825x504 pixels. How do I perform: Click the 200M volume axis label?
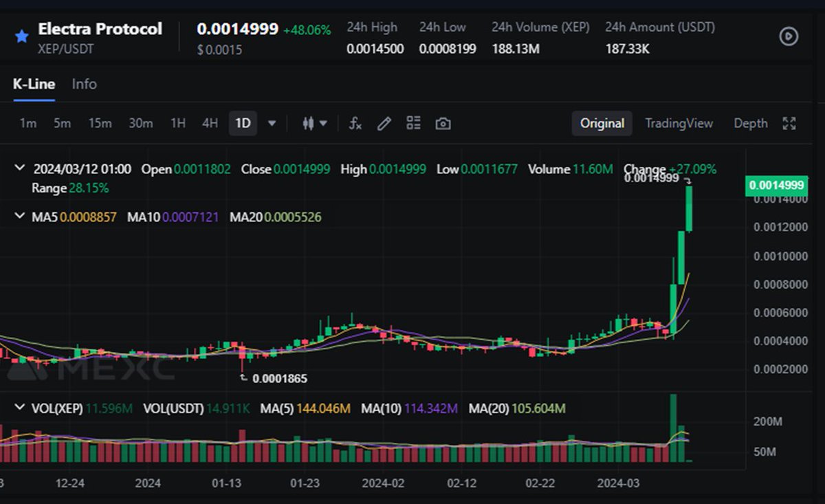pyautogui.click(x=767, y=421)
